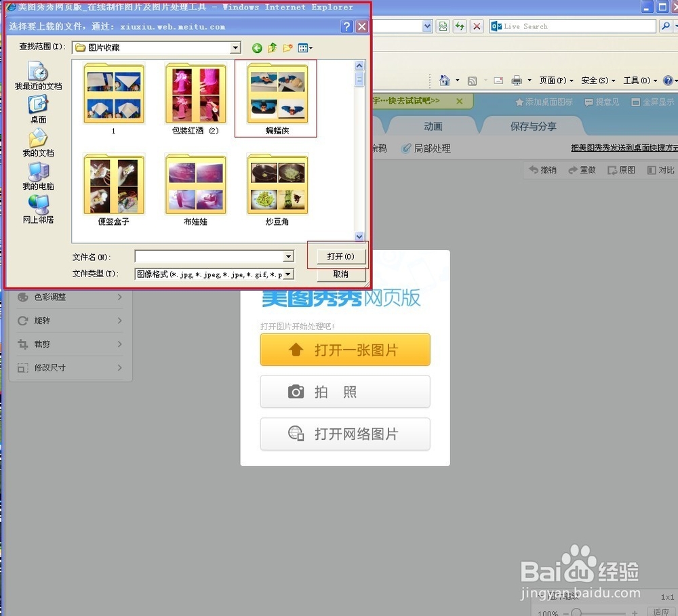Click the IE home icon
Image resolution: width=678 pixels, height=616 pixels.
click(444, 81)
